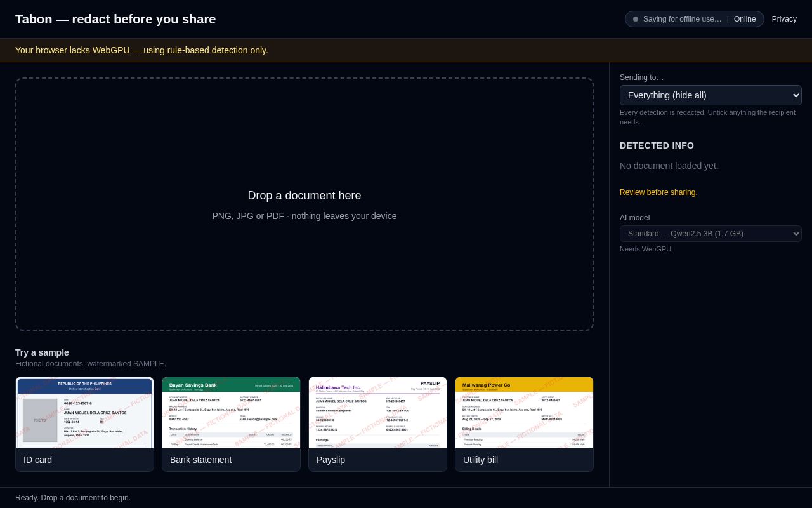Open the AI model dropdown

(710, 234)
